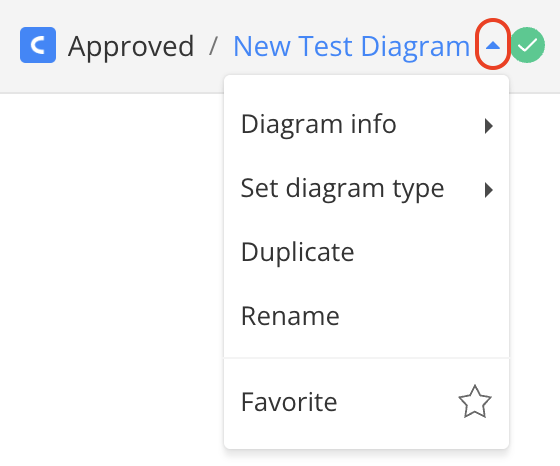The image size is (560, 466).
Task: Click the green checkmark saved status icon
Action: click(x=528, y=45)
